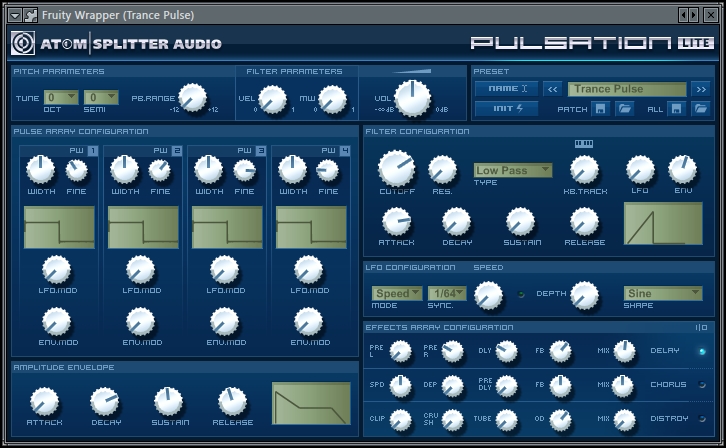Screen dimensions: 726x448
Task: Click the PW 3 pulse waveform display
Action: click(227, 227)
